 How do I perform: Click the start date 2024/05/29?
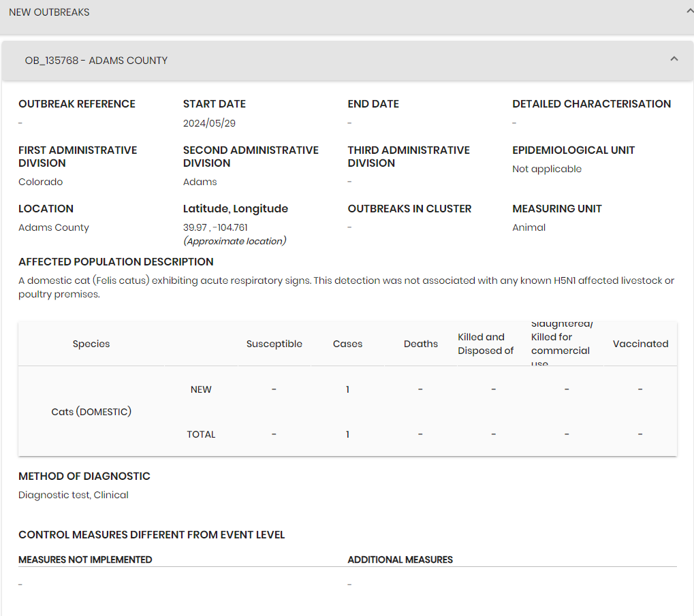point(209,123)
